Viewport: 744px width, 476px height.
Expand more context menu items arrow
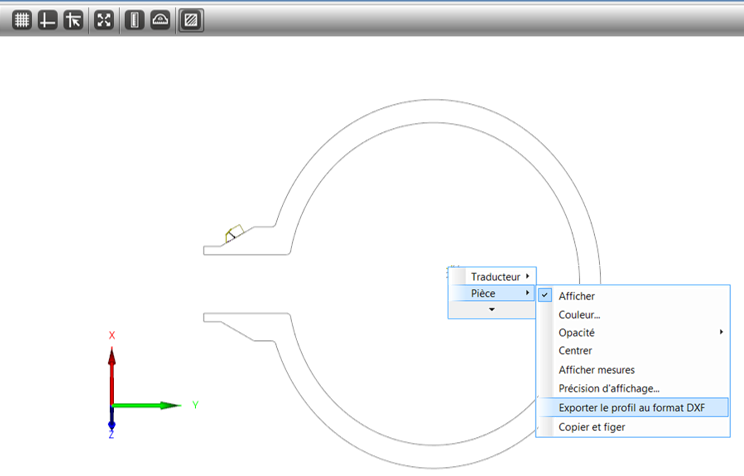(492, 309)
